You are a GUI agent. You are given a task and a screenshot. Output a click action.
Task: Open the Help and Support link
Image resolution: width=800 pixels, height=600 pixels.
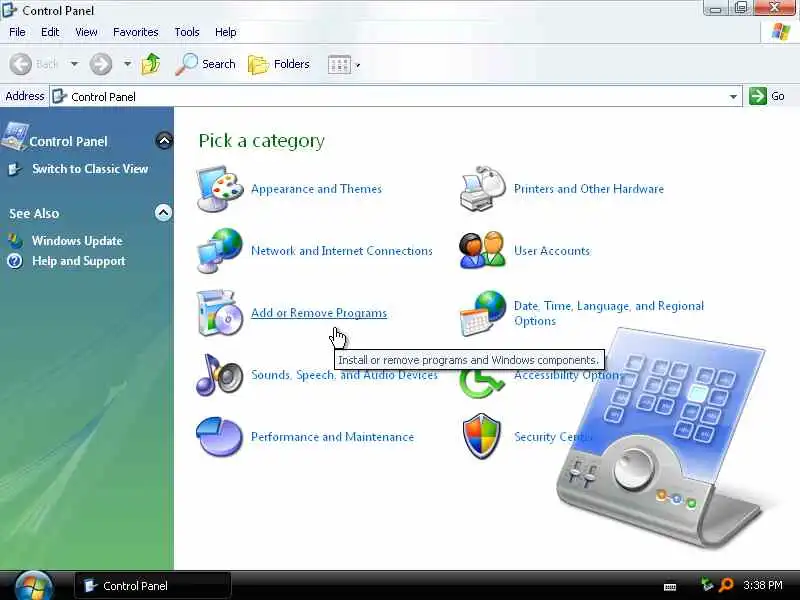[x=79, y=261]
